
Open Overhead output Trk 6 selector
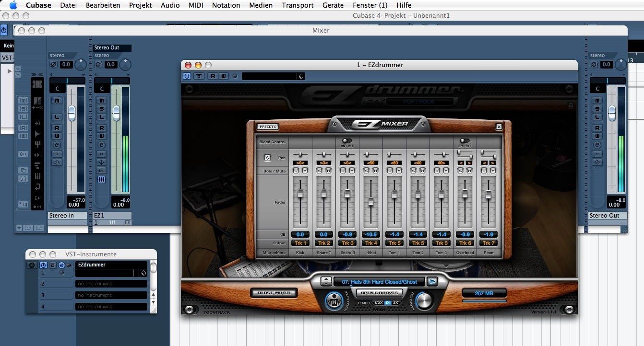tap(465, 243)
